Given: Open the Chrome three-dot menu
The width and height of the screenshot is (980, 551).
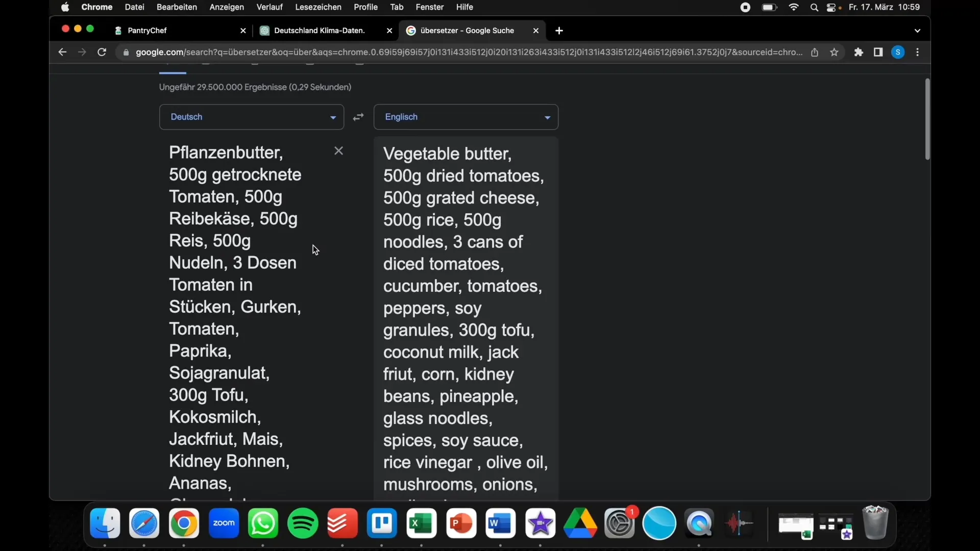Looking at the screenshot, I should tap(918, 52).
